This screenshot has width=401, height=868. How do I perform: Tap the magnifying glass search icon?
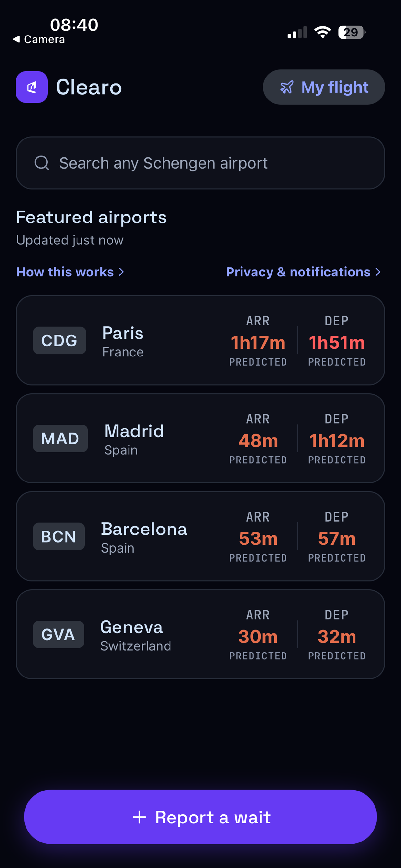(42, 163)
